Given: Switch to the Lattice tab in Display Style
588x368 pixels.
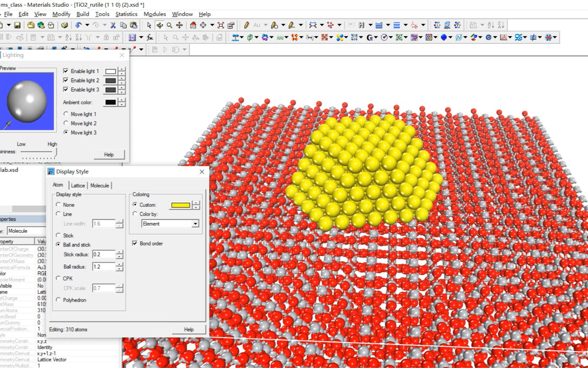Looking at the screenshot, I should (78, 185).
